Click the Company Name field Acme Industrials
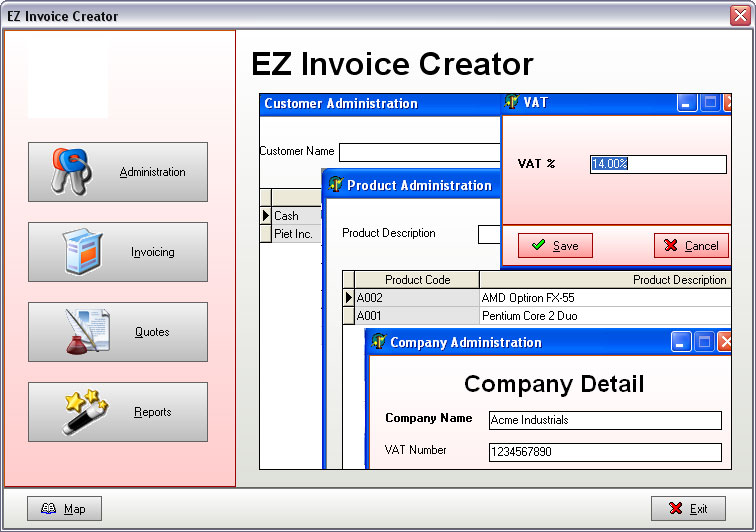 click(x=604, y=420)
